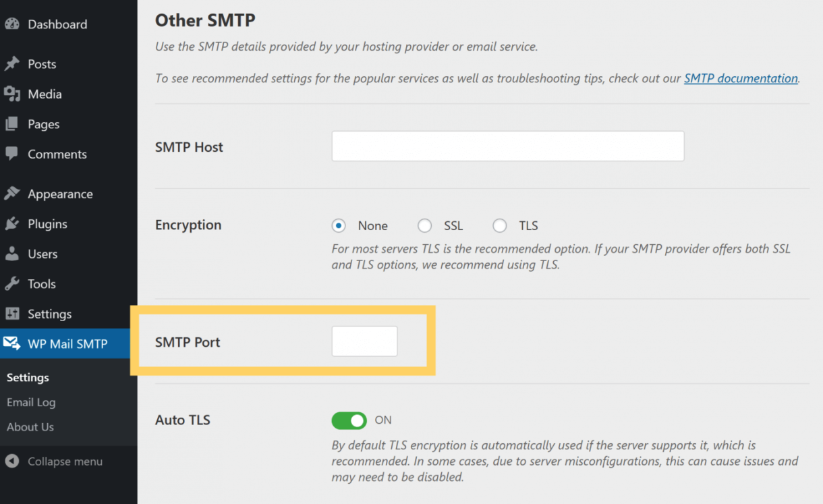Disable the Auto TLS toggle
This screenshot has height=504, width=823.
point(349,420)
